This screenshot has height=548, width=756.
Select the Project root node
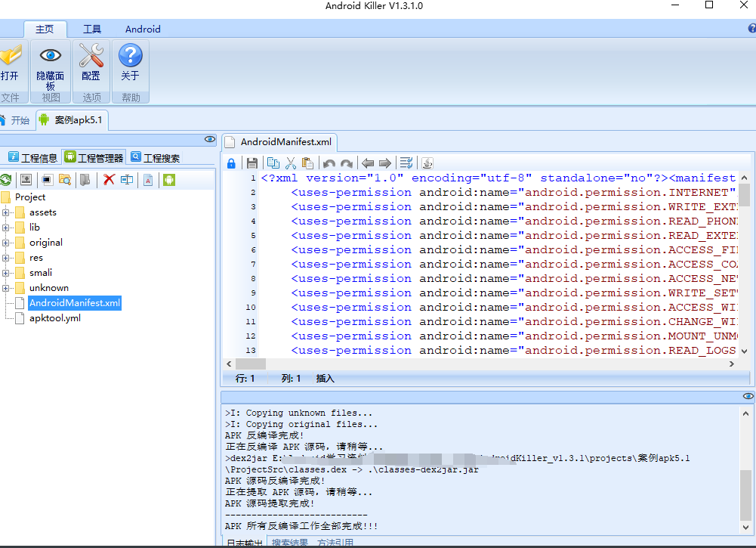click(x=30, y=197)
